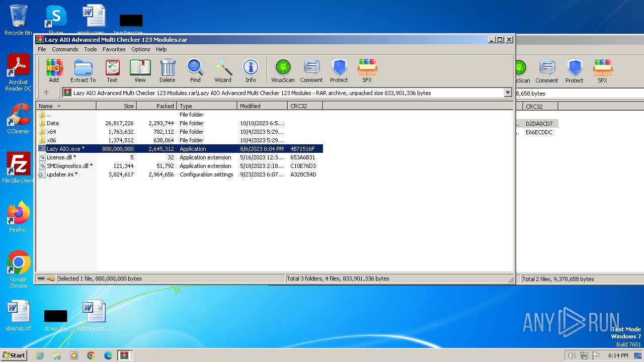
Task: Sort by the Name column header
Action: pos(66,106)
